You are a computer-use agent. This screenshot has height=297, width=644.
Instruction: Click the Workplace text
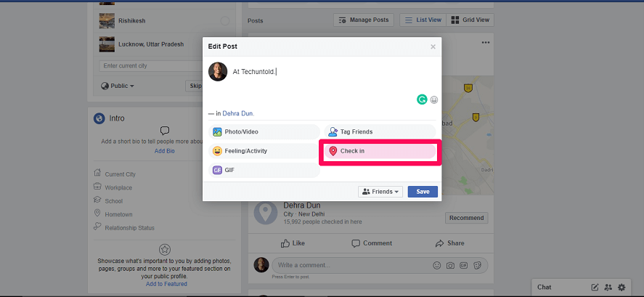[118, 188]
